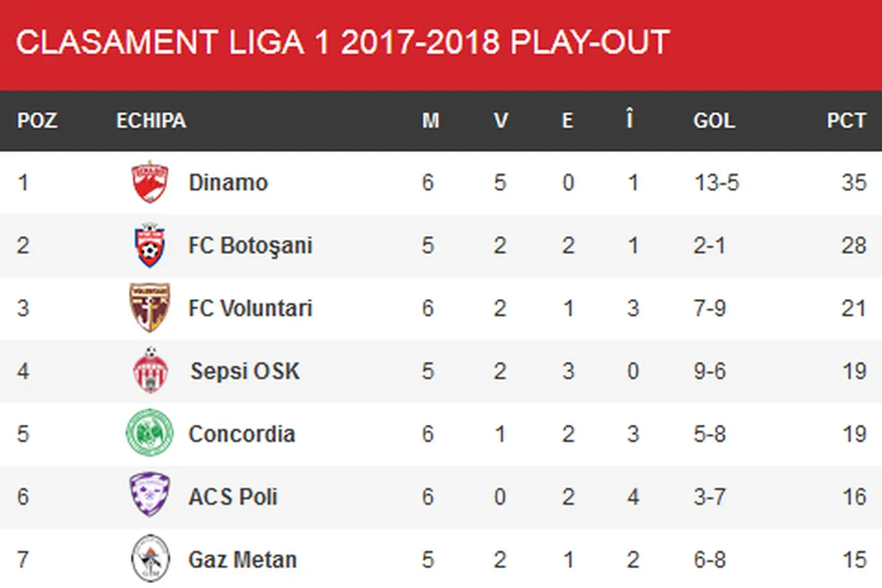Select the FC Voluntari crest icon
The height and width of the screenshot is (588, 882).
[x=150, y=308]
